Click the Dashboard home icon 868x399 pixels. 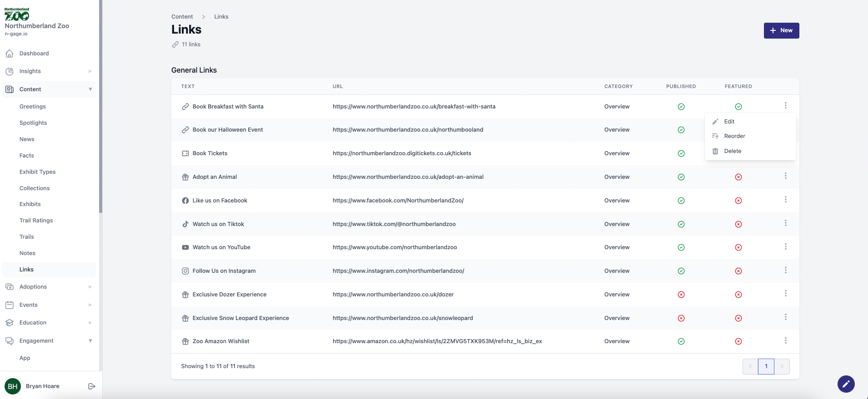[9, 54]
